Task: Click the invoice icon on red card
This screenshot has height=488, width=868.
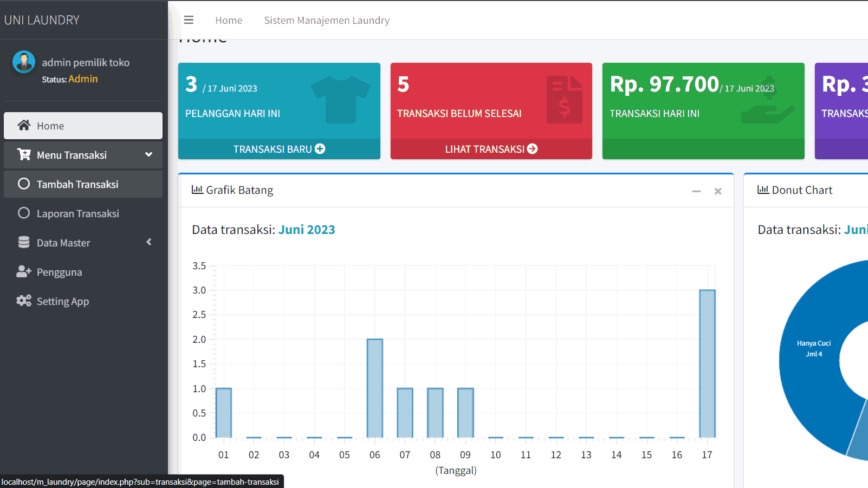Action: coord(564,100)
